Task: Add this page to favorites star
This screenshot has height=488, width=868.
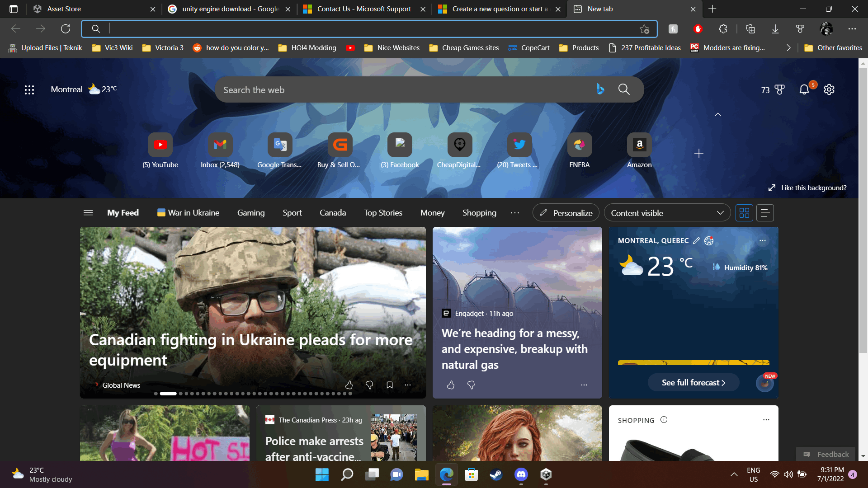Action: pos(644,29)
